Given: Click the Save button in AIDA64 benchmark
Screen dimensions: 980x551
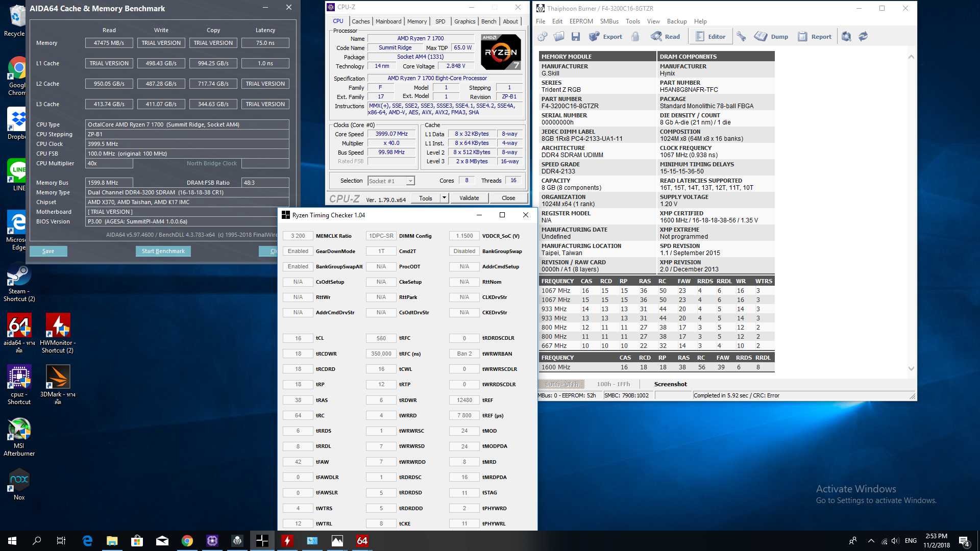Looking at the screenshot, I should pos(48,251).
